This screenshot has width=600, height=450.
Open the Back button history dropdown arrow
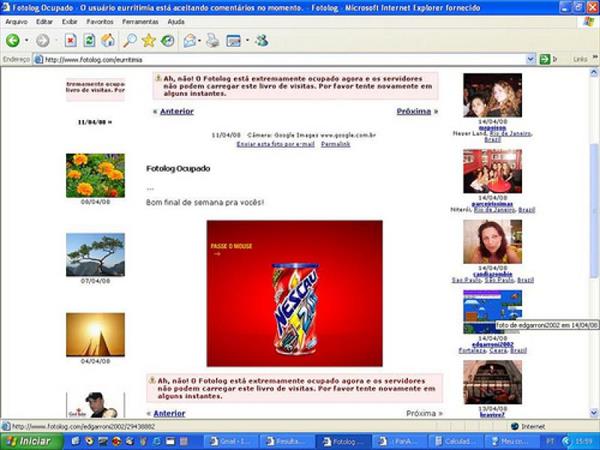tap(27, 41)
